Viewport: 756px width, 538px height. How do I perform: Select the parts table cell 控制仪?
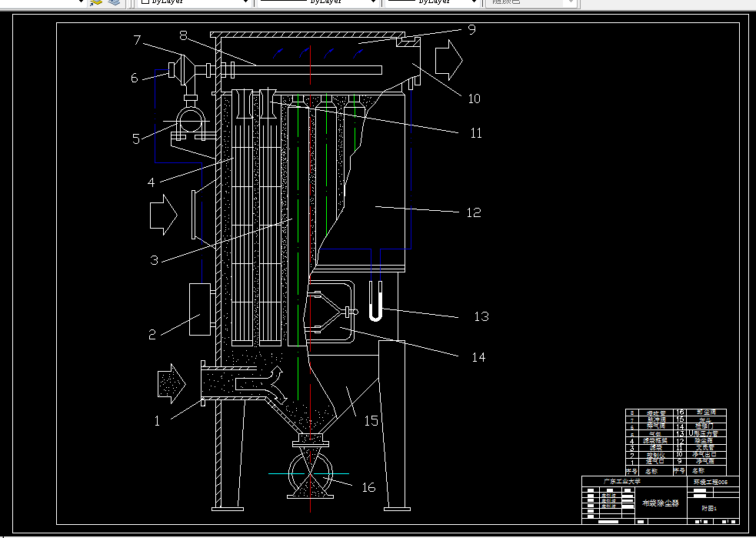656,455
